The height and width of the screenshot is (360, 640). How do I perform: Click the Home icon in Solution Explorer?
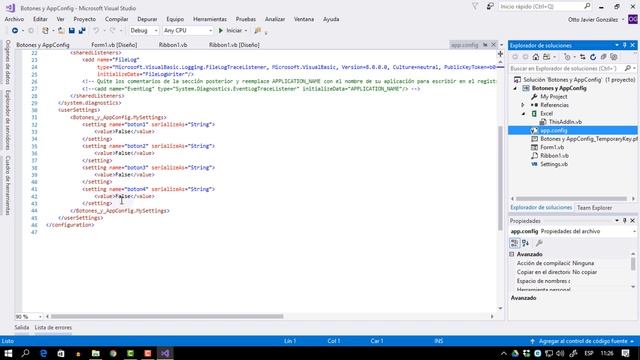[536, 57]
